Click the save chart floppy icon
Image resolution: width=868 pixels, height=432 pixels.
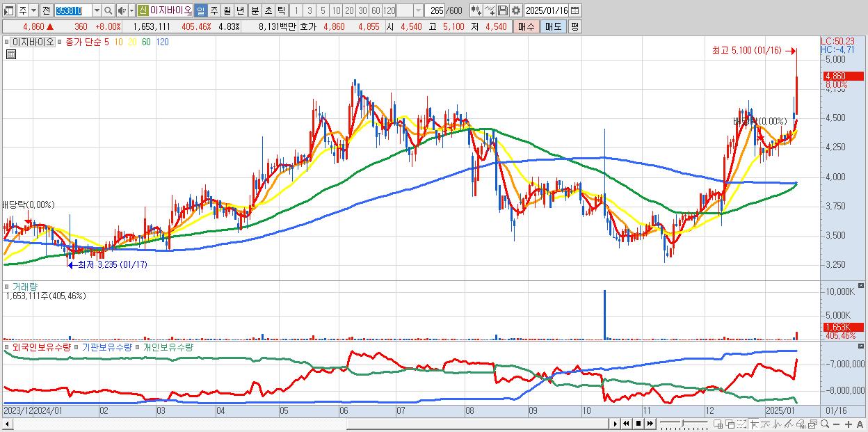[503, 10]
